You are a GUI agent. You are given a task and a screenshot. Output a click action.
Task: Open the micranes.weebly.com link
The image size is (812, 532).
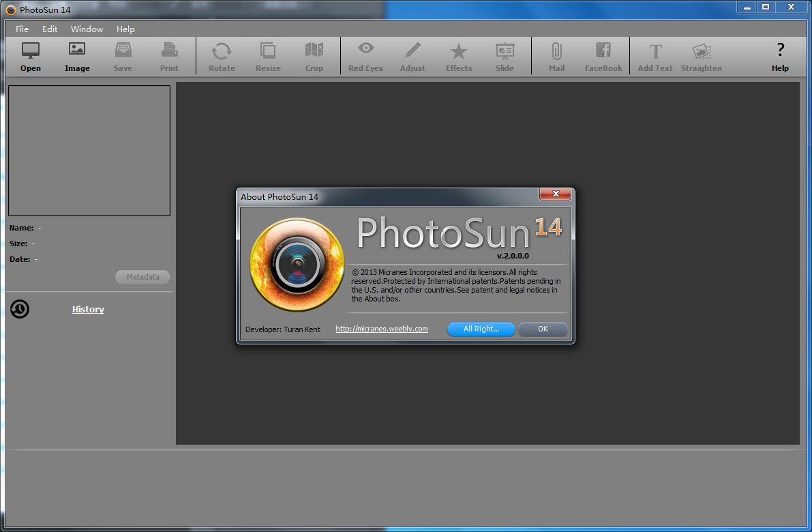pyautogui.click(x=382, y=329)
